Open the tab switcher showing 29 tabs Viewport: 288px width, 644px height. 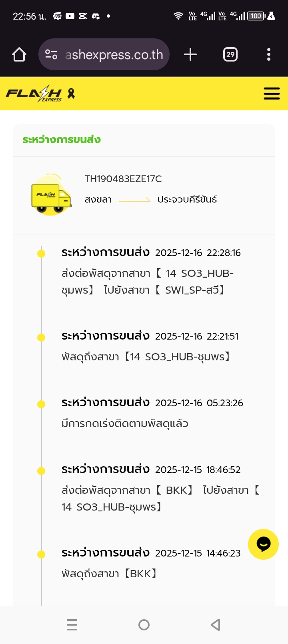tap(230, 54)
